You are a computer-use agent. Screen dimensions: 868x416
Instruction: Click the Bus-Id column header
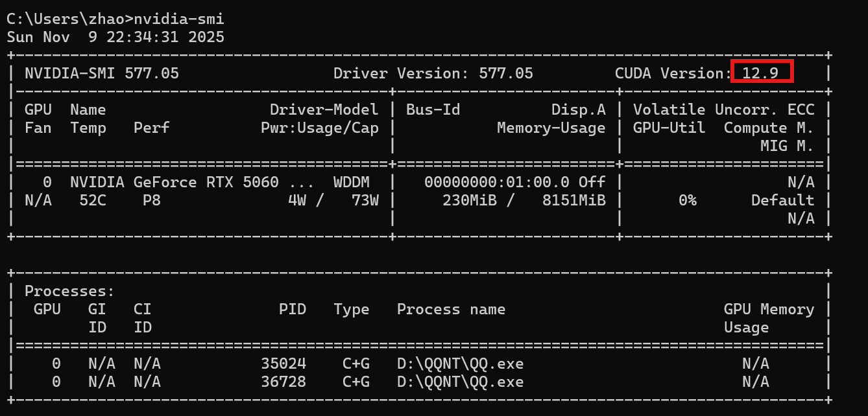click(433, 110)
